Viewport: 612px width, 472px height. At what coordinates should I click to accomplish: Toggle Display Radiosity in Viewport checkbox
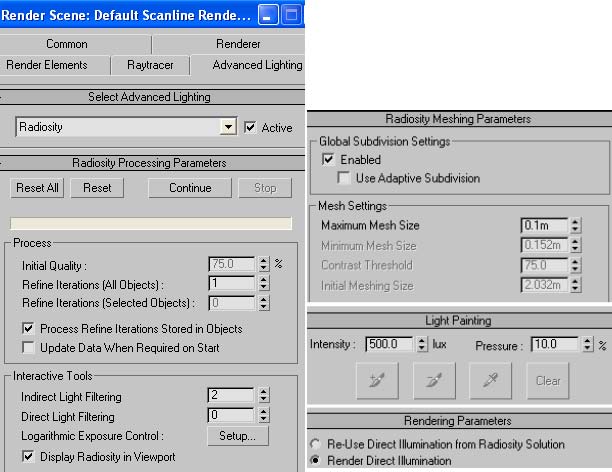(x=28, y=456)
